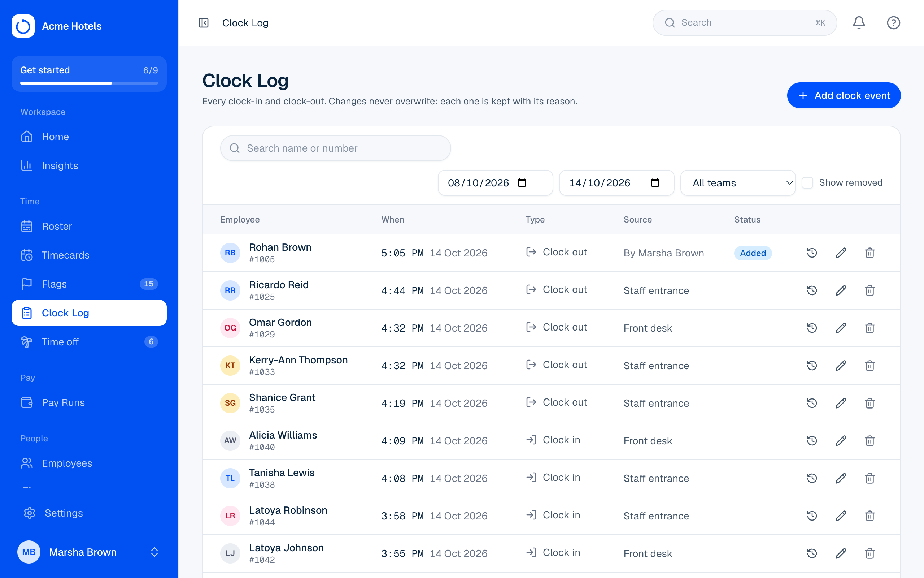Enable the Show removed checkbox
Viewport: 924px width, 578px height.
point(807,183)
